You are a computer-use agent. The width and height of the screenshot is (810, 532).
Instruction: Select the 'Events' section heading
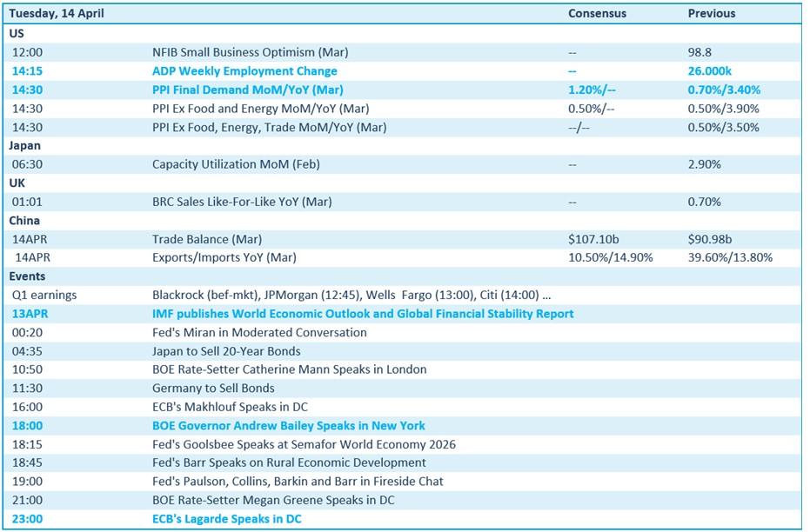27,276
